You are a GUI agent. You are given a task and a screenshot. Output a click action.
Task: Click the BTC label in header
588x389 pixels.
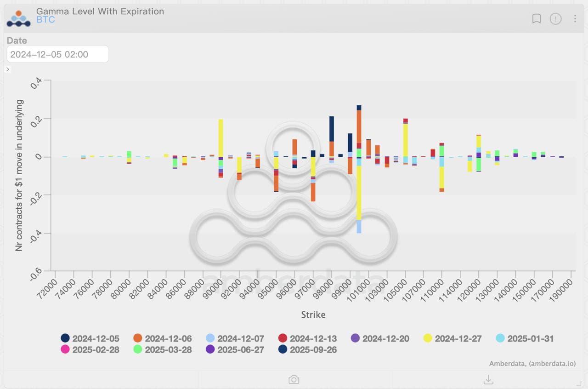[45, 20]
